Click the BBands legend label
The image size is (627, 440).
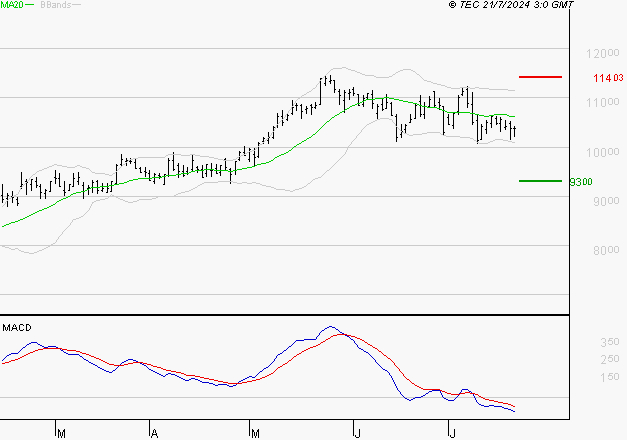(56, 5)
